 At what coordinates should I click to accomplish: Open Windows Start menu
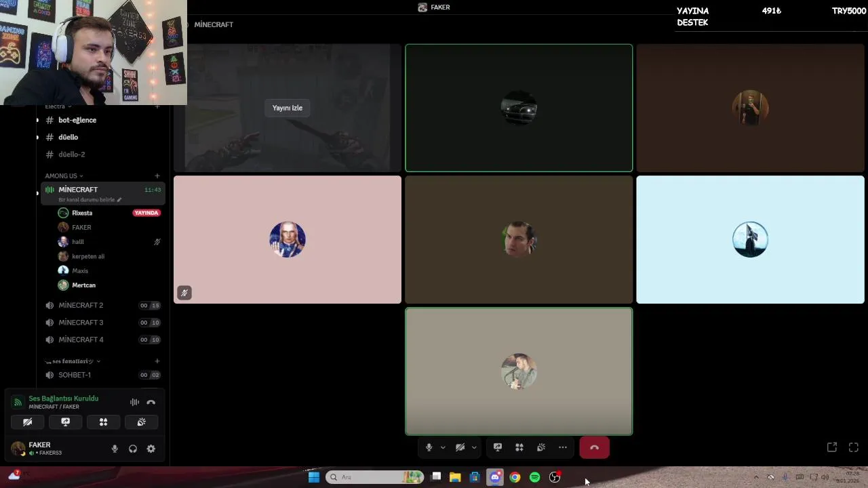[313, 477]
